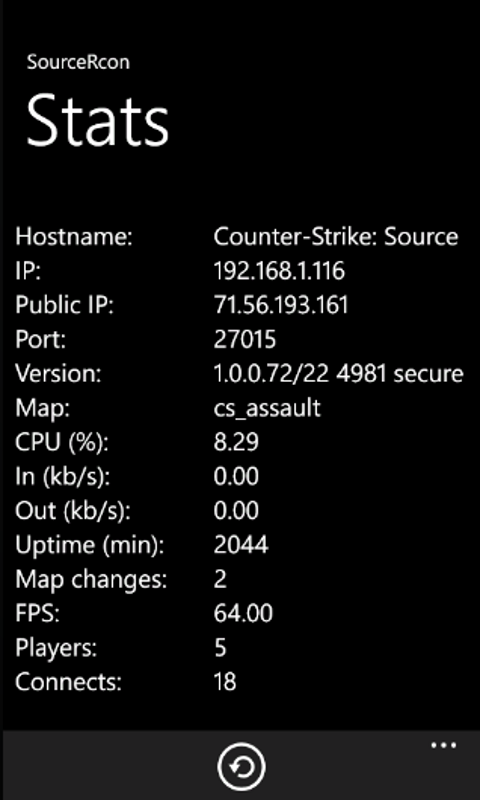Select the Hostname value Counter-Strike: Source

point(336,237)
